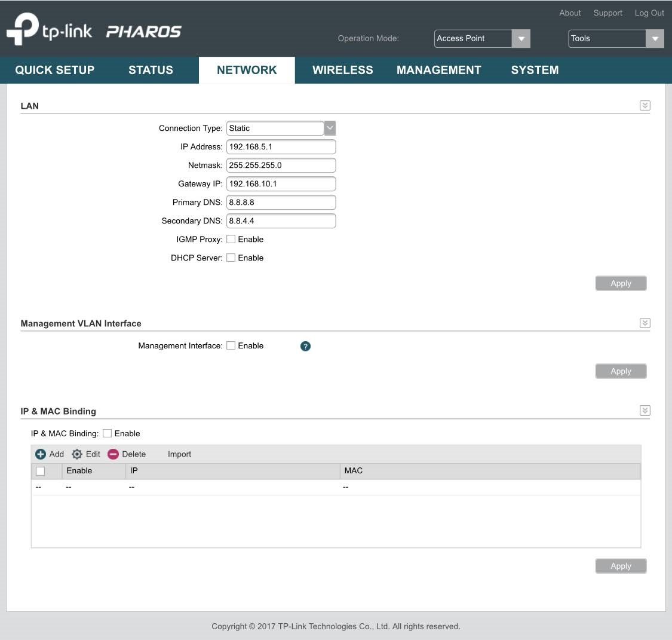
Task: Click the blue Add plus icon
Action: 40,454
